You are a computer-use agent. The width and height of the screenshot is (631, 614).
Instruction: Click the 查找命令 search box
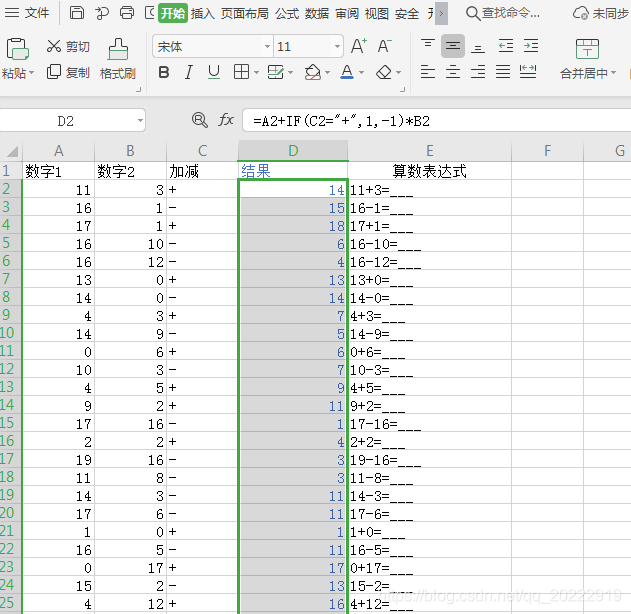tap(503, 13)
